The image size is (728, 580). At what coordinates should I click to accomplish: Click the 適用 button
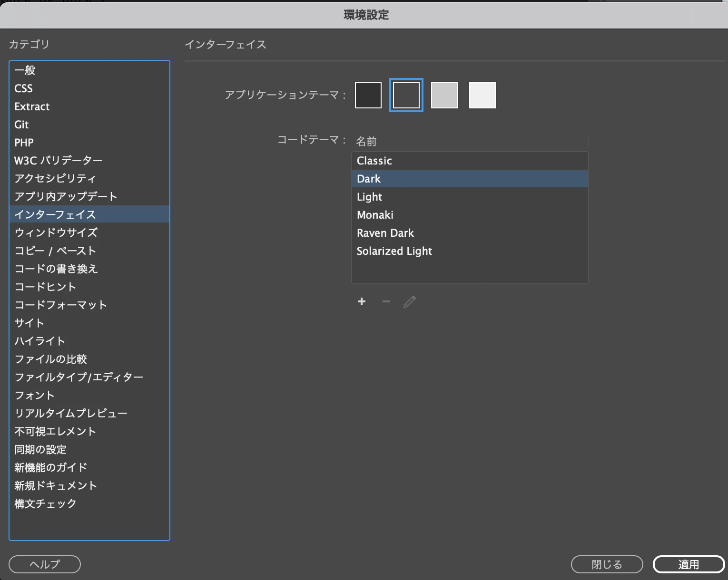689,564
